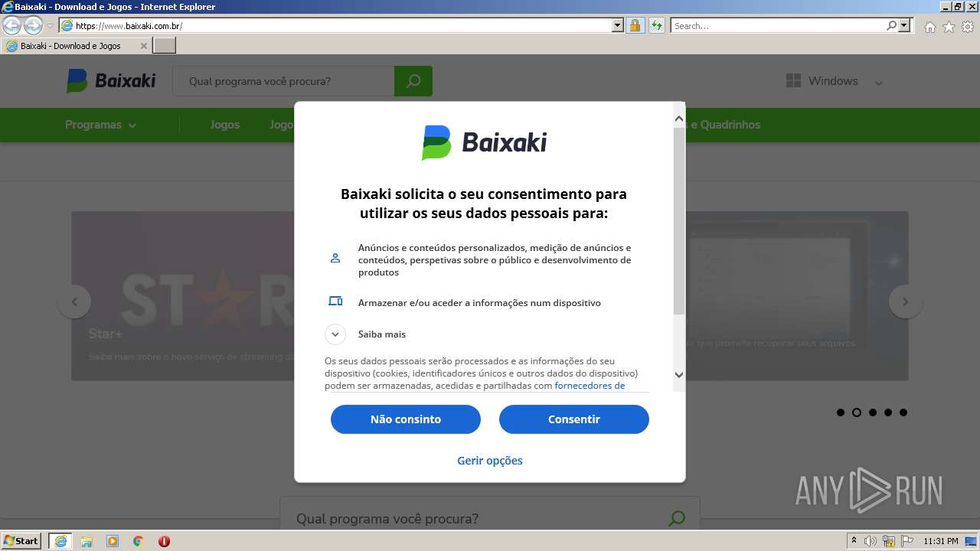
Task: Click the IE address bar URL field
Action: (x=343, y=25)
